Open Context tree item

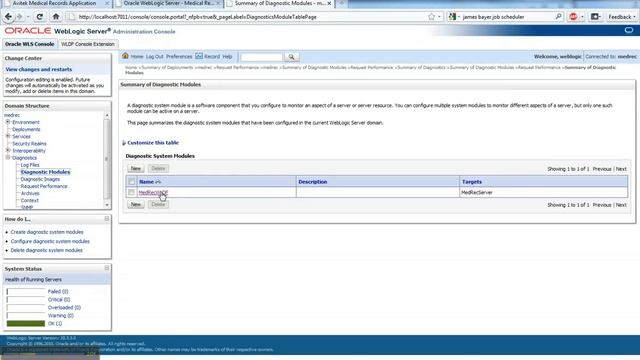pos(29,200)
